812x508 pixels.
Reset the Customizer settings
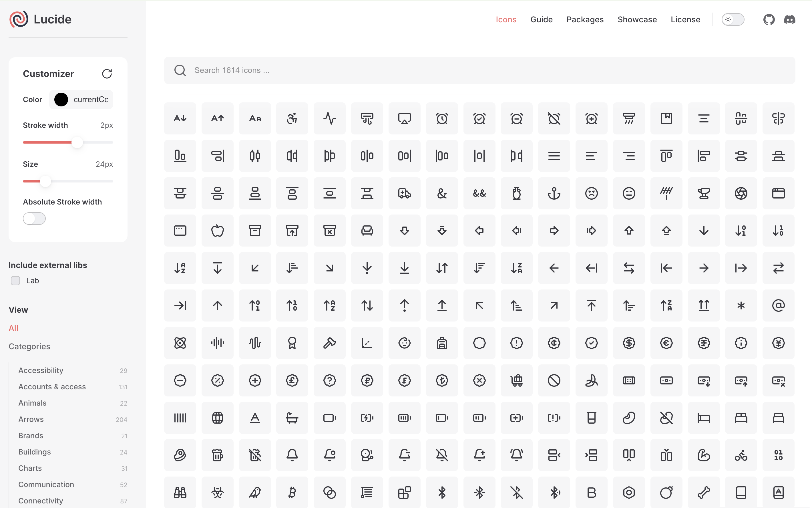pos(107,74)
